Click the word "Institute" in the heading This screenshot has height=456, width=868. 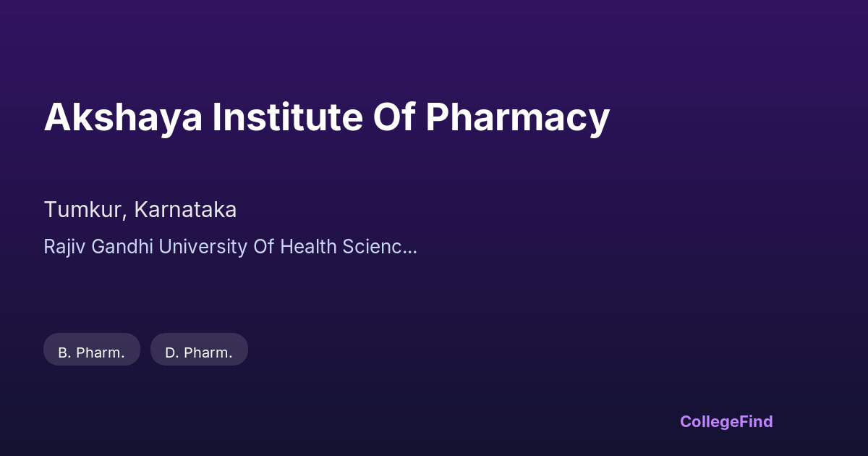tap(286, 117)
